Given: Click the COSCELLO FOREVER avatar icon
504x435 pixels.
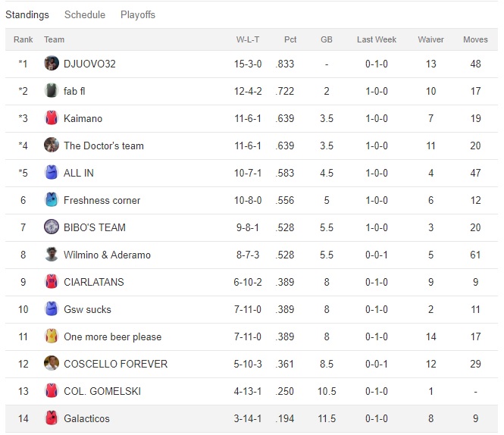Looking at the screenshot, I should (52, 364).
